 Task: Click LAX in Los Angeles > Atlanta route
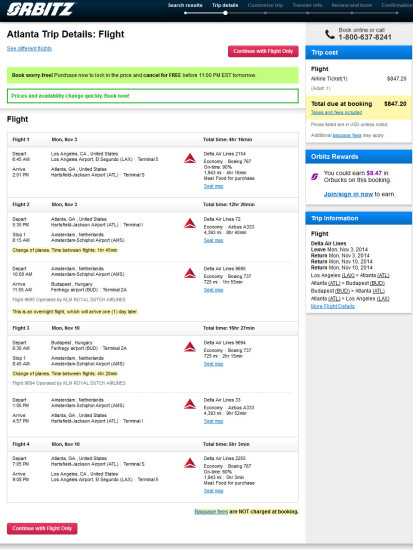tap(348, 275)
